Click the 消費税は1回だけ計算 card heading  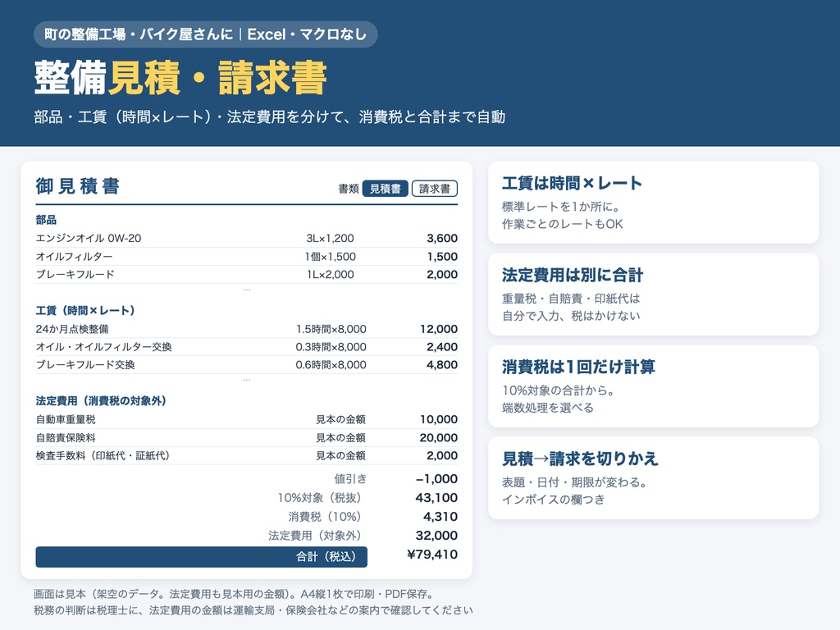click(578, 367)
